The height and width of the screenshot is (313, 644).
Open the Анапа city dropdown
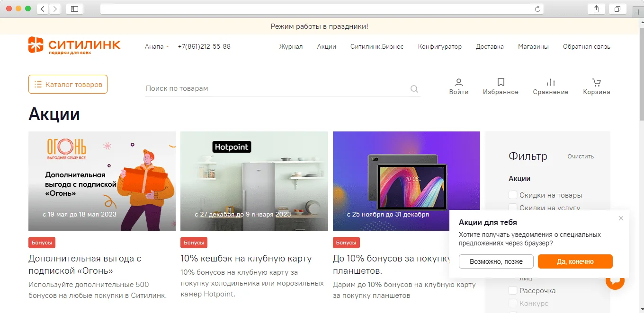[157, 46]
